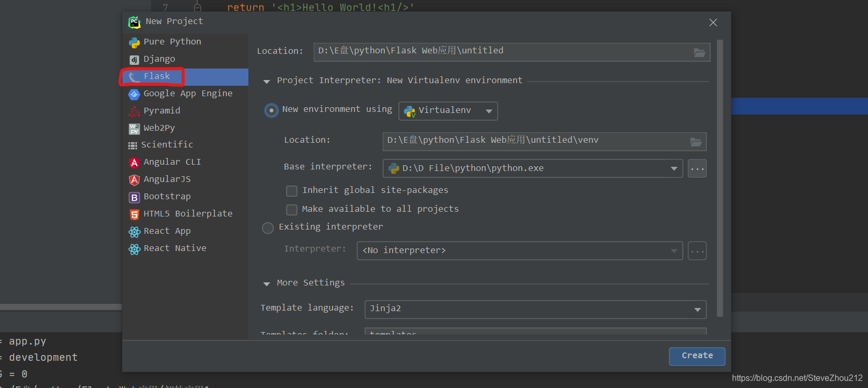
Task: Select the Scientific project icon
Action: (133, 145)
